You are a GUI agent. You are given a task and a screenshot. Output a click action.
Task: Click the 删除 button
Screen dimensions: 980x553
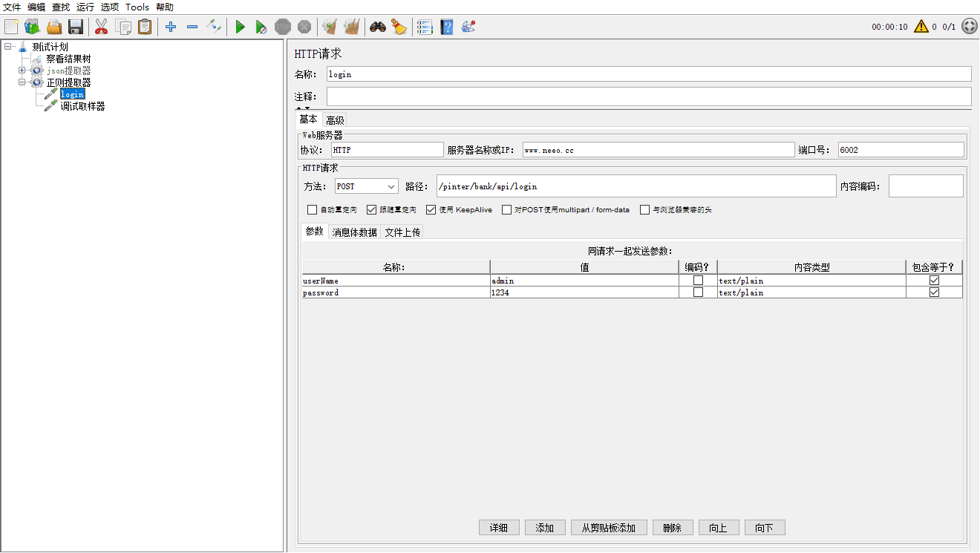point(673,528)
